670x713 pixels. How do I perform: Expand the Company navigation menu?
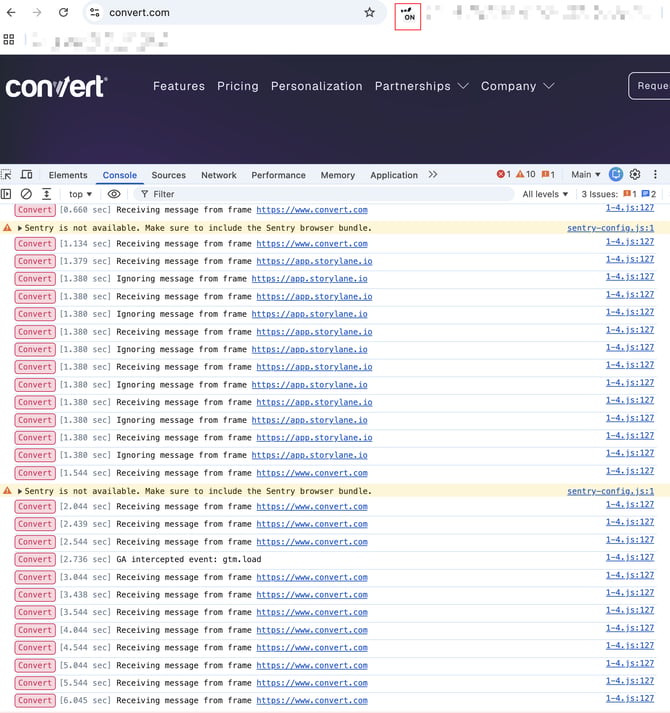click(517, 86)
